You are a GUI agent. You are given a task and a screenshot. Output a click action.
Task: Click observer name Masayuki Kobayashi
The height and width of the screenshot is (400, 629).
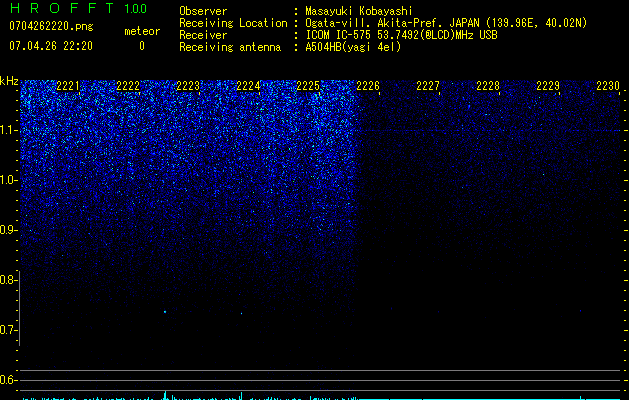click(x=359, y=11)
